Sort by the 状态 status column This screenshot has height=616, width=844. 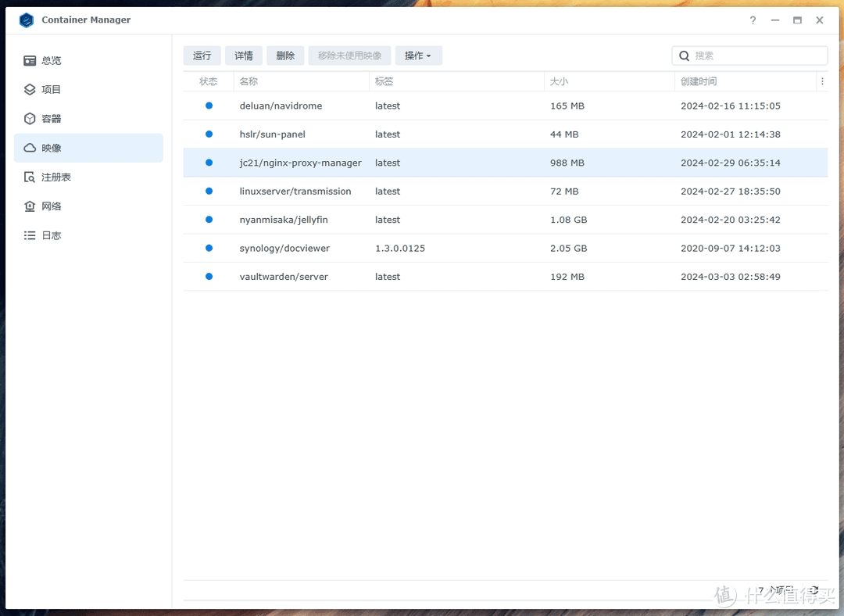click(209, 81)
